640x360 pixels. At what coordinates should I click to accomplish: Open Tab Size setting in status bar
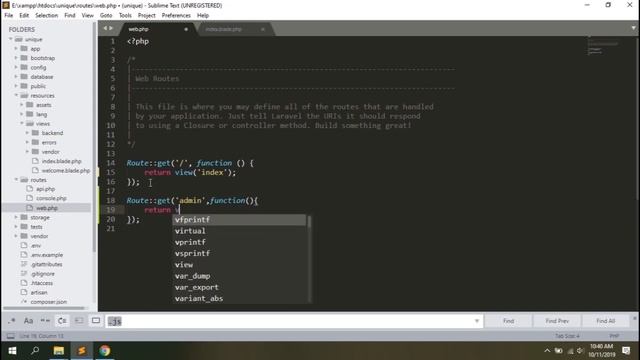(x=567, y=336)
